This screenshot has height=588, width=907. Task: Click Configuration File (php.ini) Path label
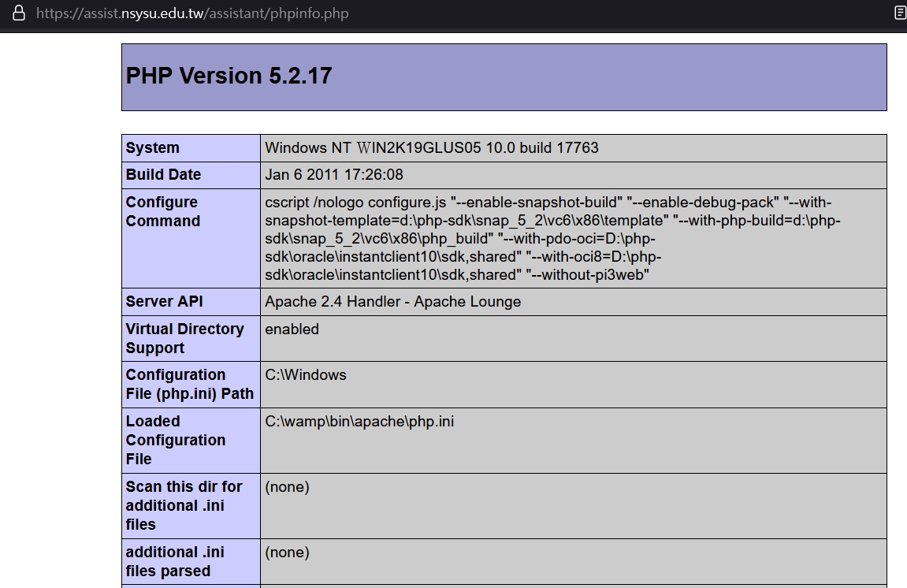pos(190,385)
